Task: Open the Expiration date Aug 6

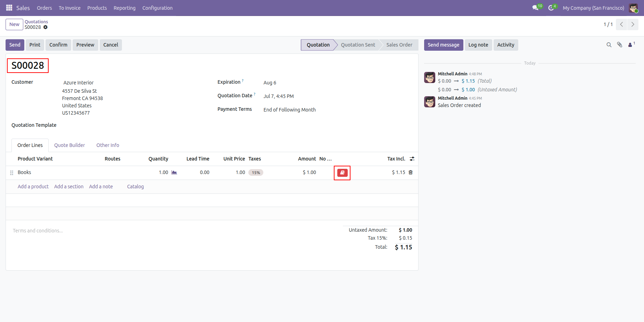Action: point(270,83)
